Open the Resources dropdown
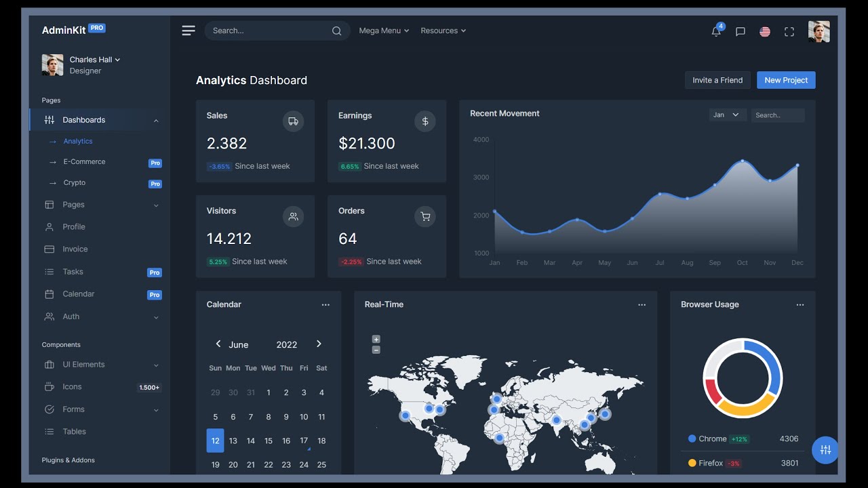 pos(443,30)
